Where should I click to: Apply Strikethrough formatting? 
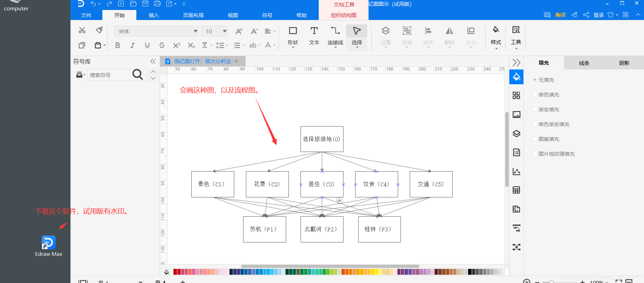[x=162, y=45]
